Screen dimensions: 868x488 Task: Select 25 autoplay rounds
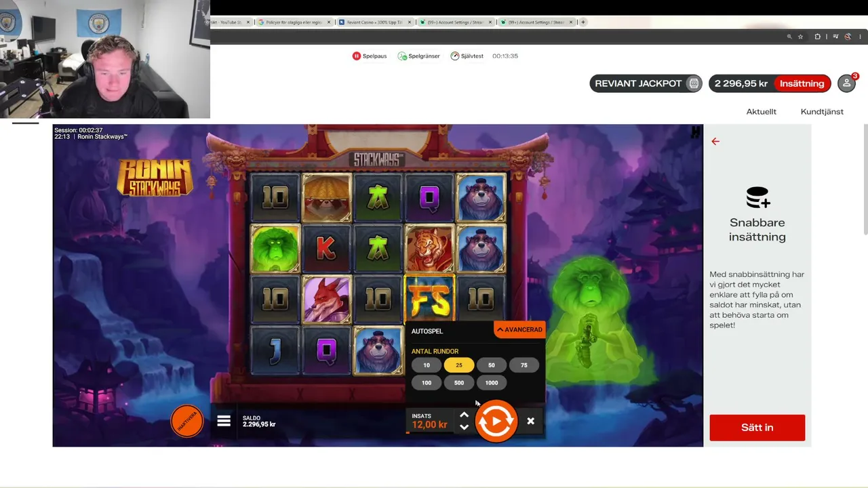coord(459,365)
